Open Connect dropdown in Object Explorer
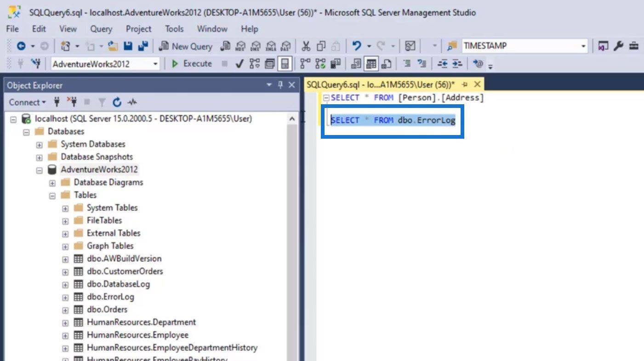This screenshot has width=644, height=361. coord(28,102)
